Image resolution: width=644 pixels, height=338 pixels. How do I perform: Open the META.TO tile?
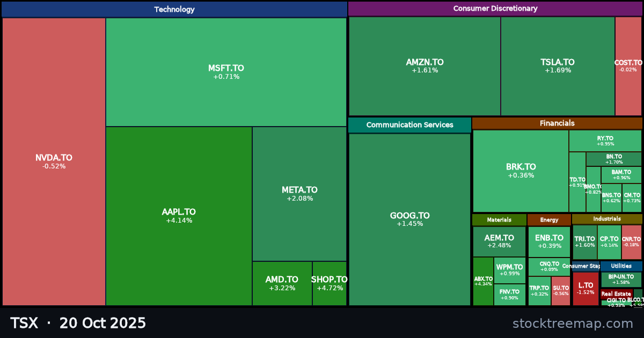[x=299, y=194]
